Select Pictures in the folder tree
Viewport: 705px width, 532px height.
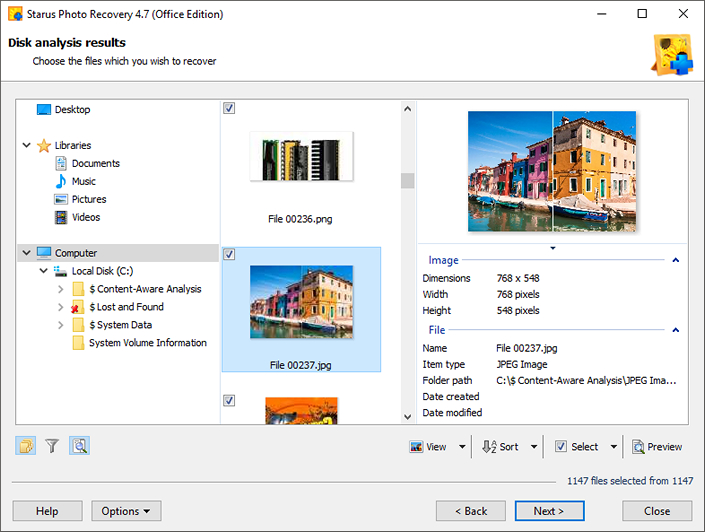pyautogui.click(x=89, y=199)
